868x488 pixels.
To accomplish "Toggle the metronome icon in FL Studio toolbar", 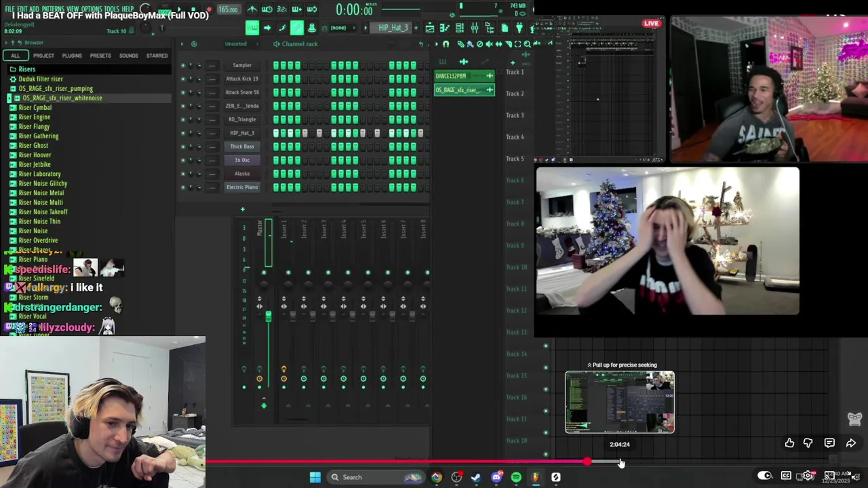I will pos(253,9).
